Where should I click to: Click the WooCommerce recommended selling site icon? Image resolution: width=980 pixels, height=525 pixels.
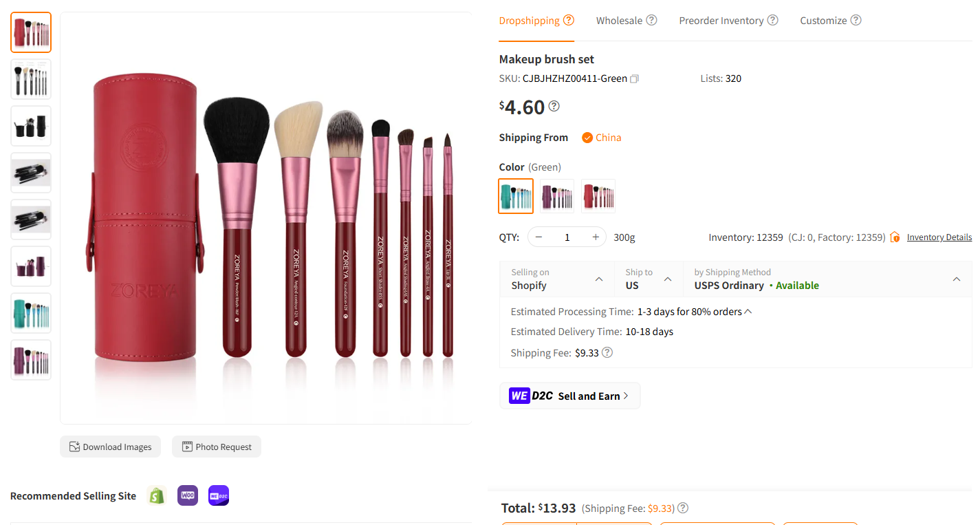tap(187, 495)
